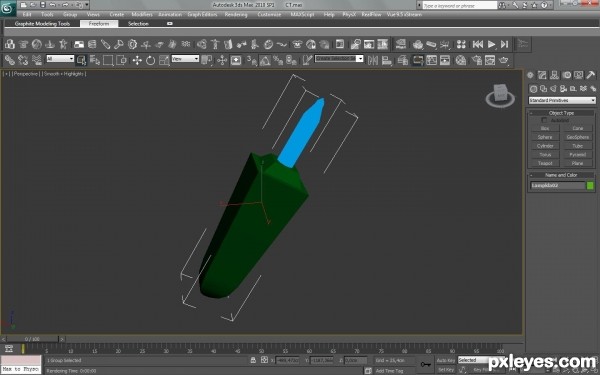
Task: Open the Motion panel tab
Action: point(566,75)
